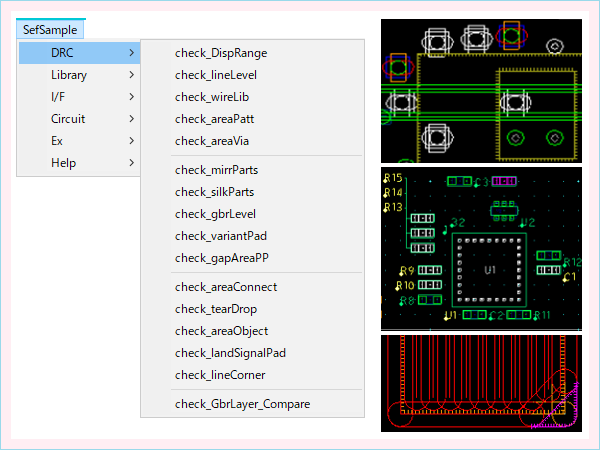Open the Ex submenu

coord(57,141)
